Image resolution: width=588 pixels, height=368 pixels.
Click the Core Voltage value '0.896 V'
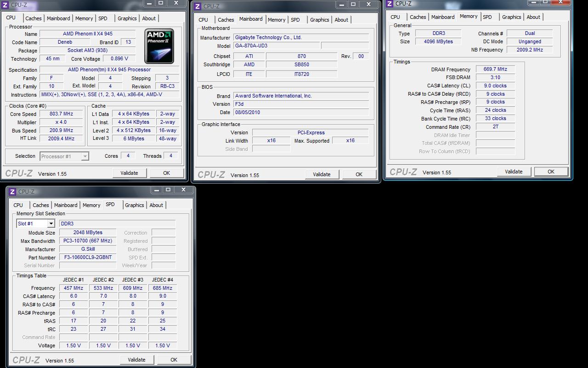[119, 59]
